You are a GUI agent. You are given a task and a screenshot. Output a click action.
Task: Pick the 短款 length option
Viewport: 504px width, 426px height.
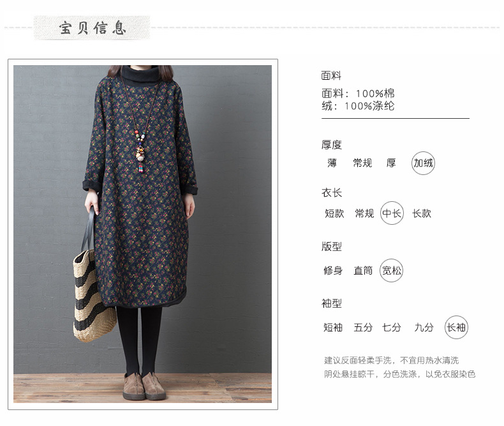coord(334,213)
